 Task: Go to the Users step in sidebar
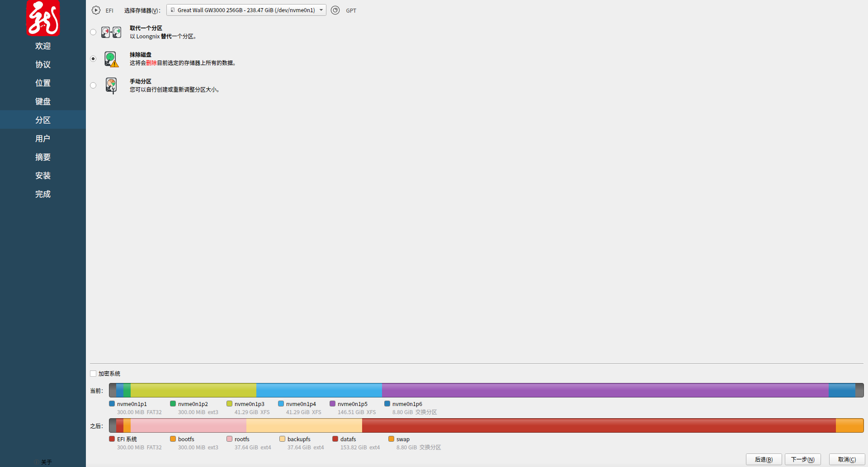[43, 139]
